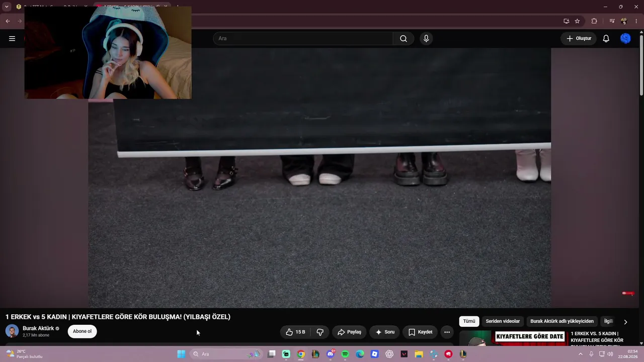The width and height of the screenshot is (644, 362).
Task: Open Burak Aktürk channel name link
Action: [x=38, y=328]
